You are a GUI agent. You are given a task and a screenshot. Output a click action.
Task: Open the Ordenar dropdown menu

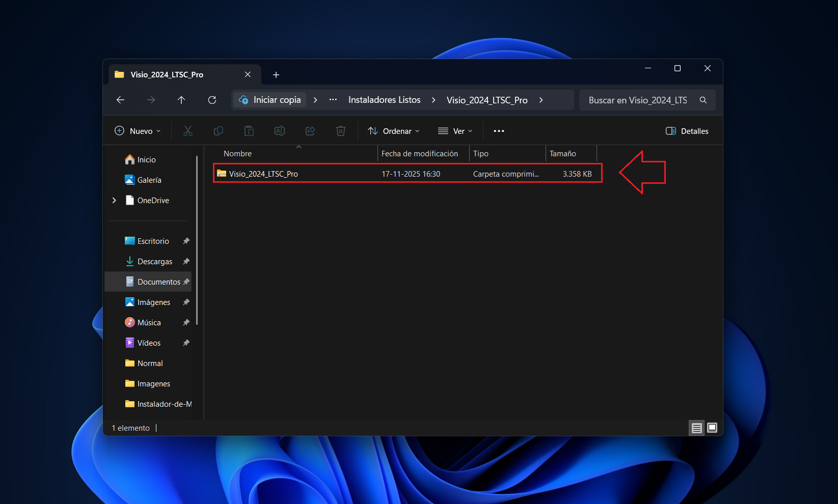[x=394, y=131]
